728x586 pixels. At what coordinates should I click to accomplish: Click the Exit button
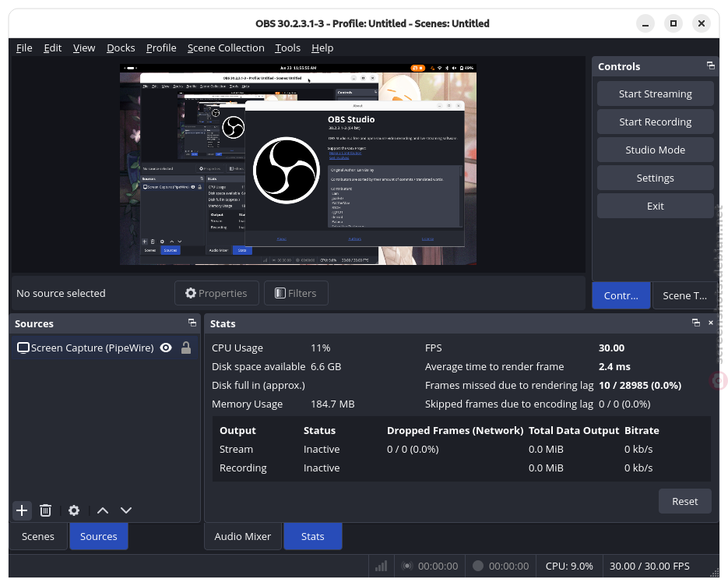point(655,206)
